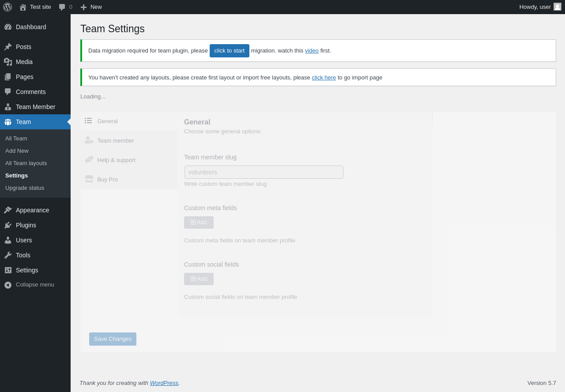The image size is (565, 392).
Task: Click the user avatar in top bar
Action: coord(557,7)
